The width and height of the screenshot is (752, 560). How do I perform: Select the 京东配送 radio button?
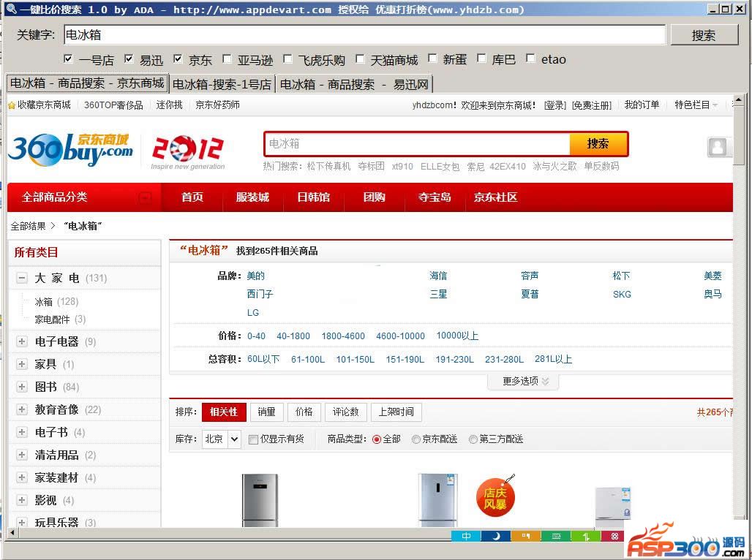point(416,439)
